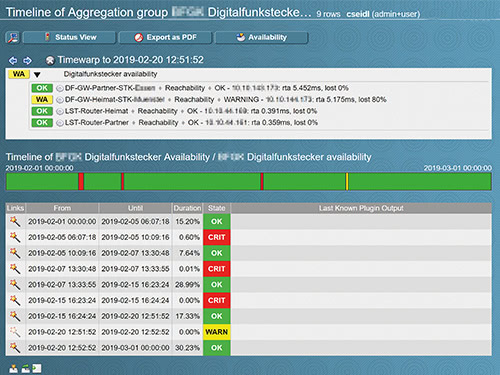The image size is (500, 375).
Task: Click timewarp wand for 2019-02-01 00:00:00 row
Action: (15, 221)
